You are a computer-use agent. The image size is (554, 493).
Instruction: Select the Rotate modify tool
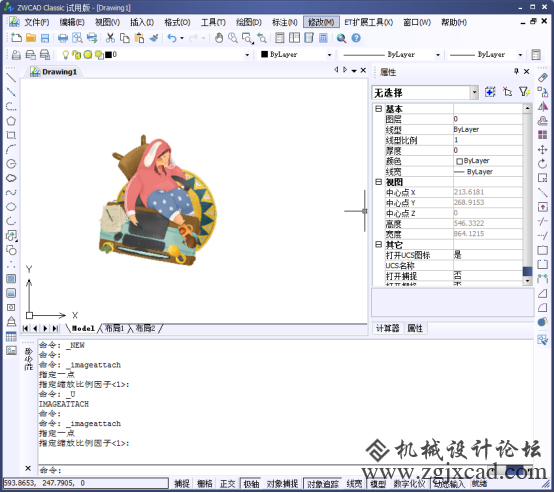(x=543, y=164)
